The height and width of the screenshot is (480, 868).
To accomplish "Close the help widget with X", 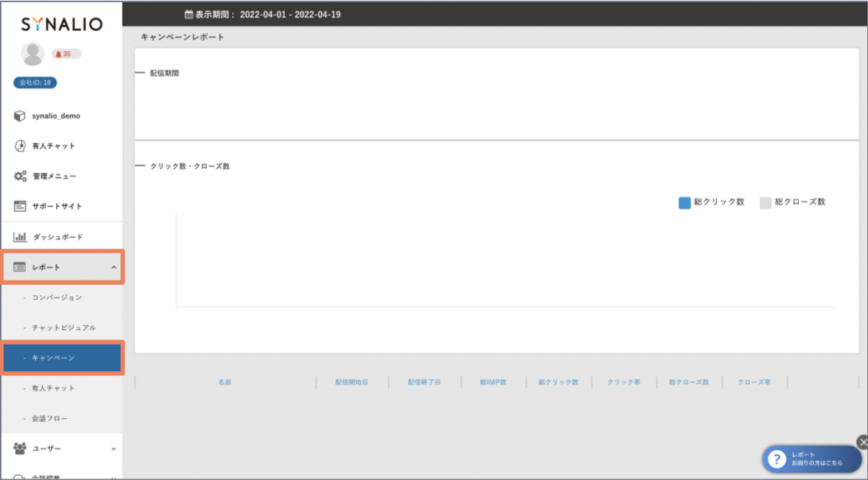I will 862,442.
